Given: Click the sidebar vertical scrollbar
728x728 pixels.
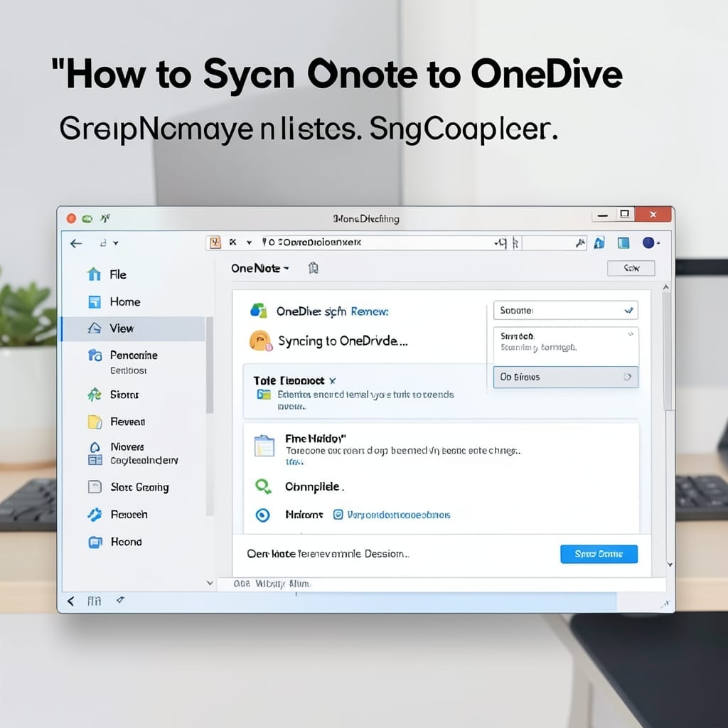Looking at the screenshot, I should [x=210, y=365].
